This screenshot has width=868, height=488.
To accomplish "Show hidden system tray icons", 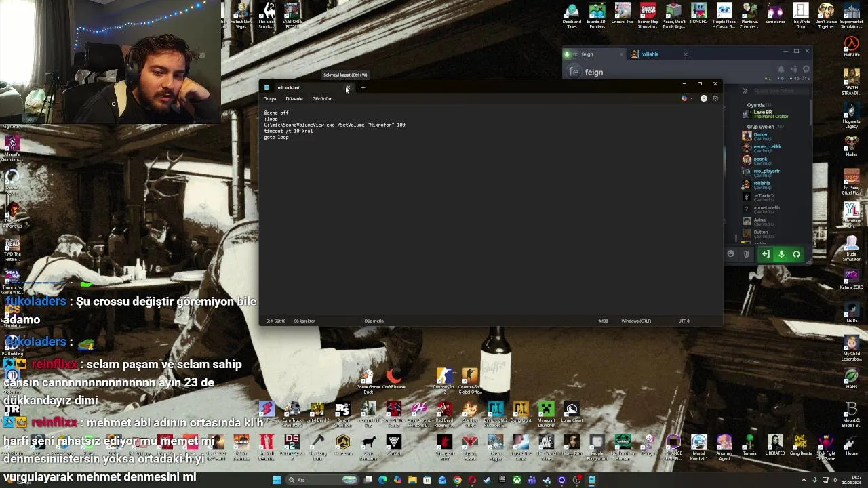I will tap(804, 480).
